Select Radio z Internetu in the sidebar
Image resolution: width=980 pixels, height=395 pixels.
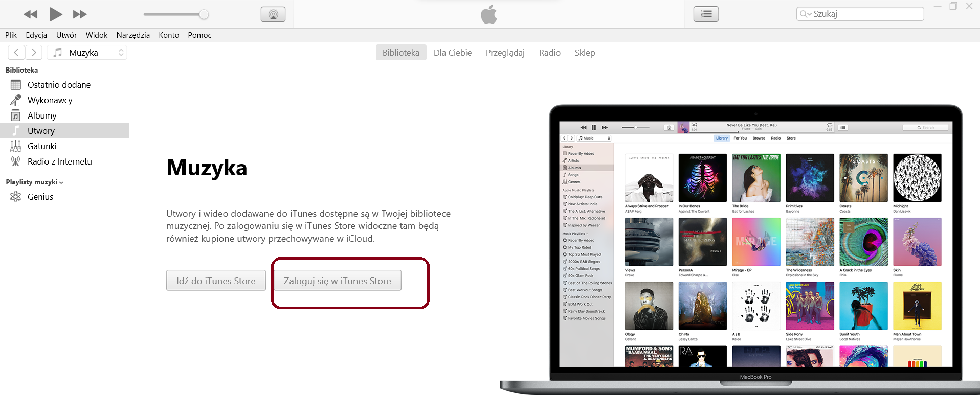pos(64,161)
